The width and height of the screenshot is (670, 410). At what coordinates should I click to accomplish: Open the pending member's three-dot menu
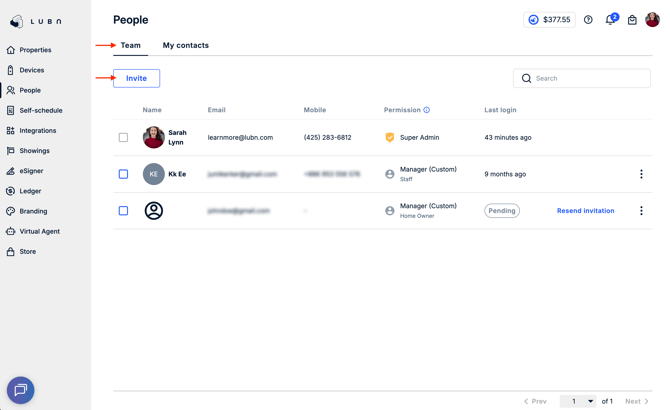click(641, 211)
